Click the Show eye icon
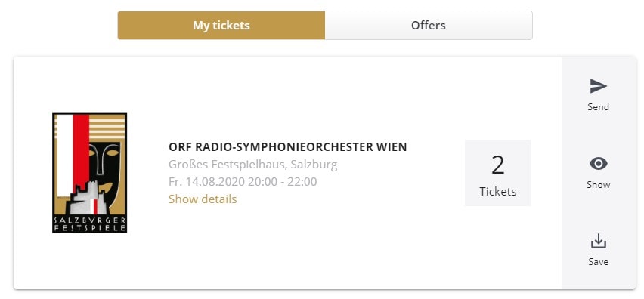 598,164
